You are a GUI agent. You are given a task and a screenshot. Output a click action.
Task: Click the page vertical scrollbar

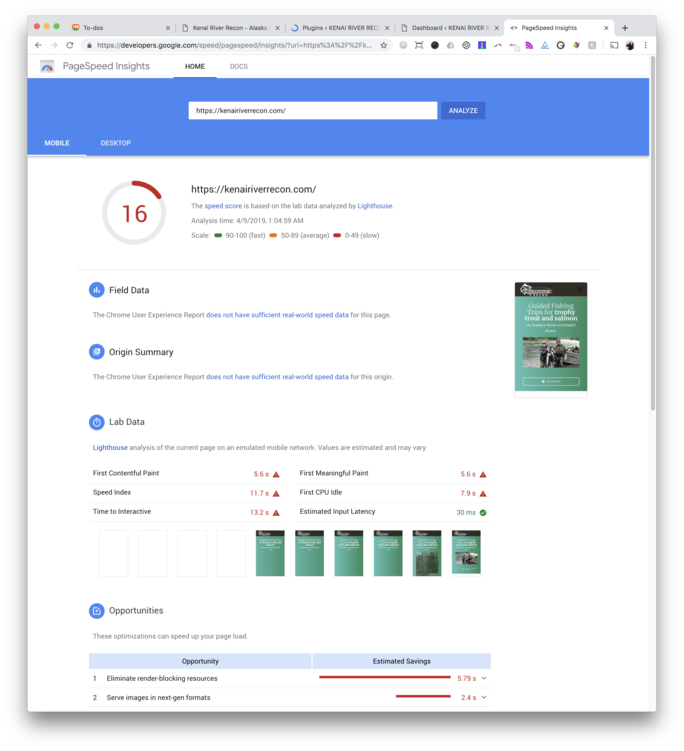tap(652, 235)
